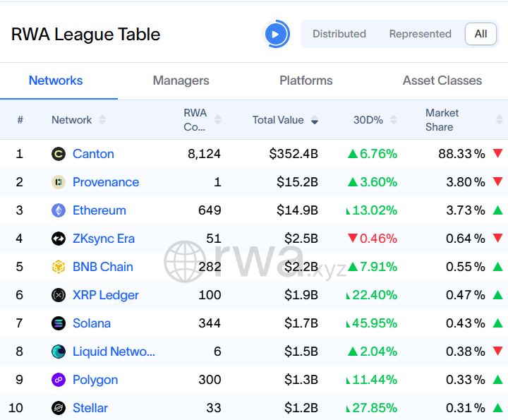The height and width of the screenshot is (420, 508).
Task: Click the XRP Ledger logo icon
Action: 59,295
